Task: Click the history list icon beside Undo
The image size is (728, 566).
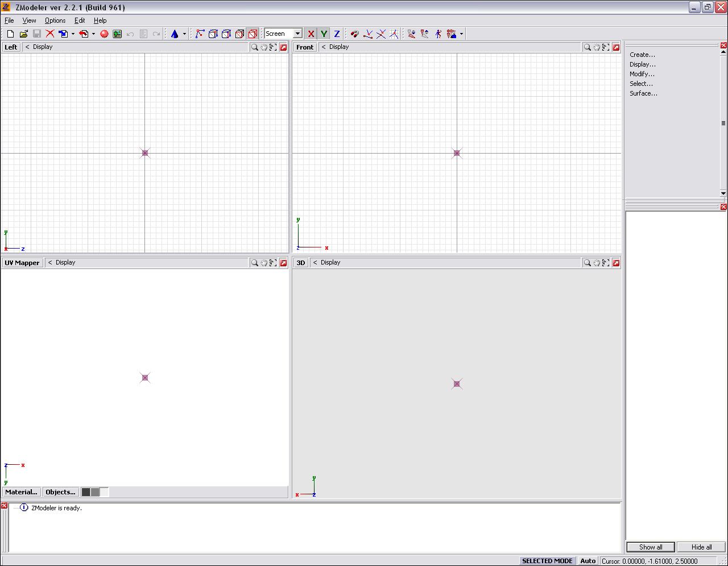Action: click(x=143, y=34)
